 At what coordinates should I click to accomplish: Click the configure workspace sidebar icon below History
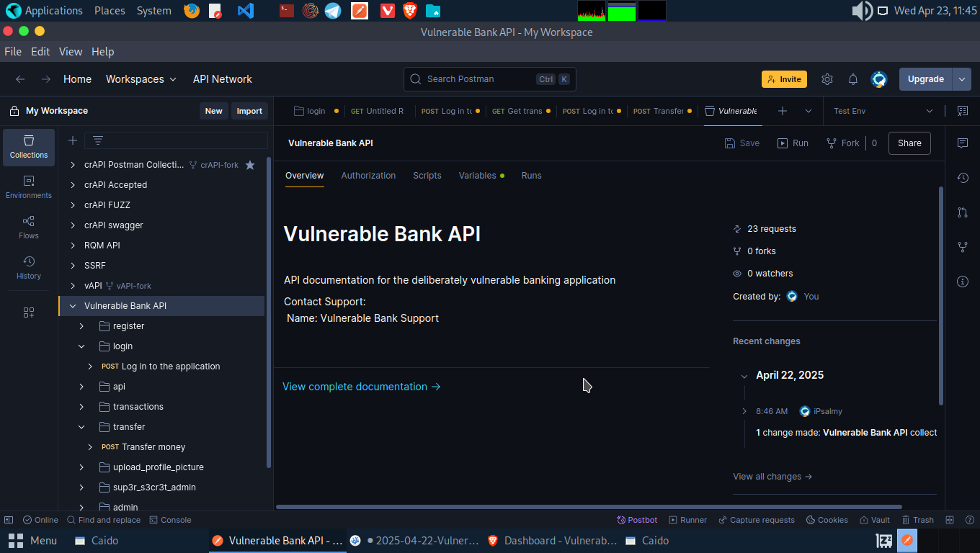(x=29, y=313)
